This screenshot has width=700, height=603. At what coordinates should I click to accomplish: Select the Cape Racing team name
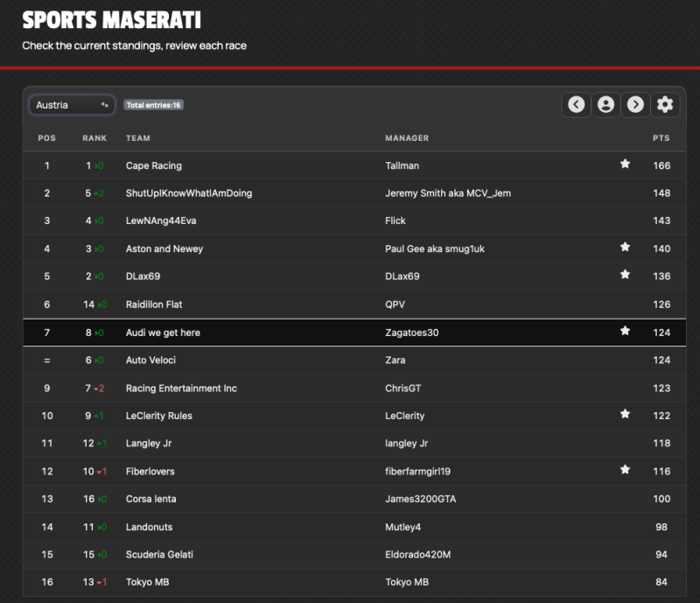click(154, 165)
